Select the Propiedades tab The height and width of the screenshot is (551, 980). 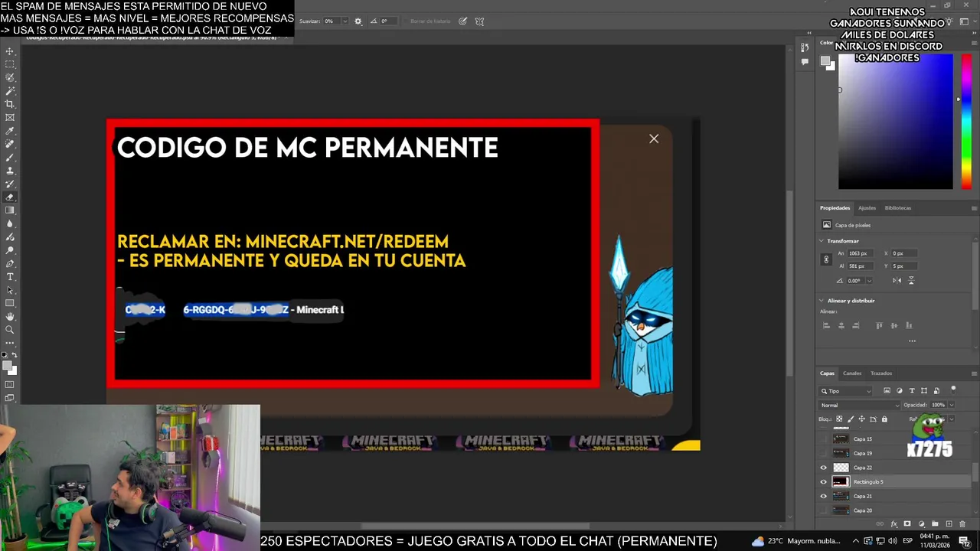(835, 208)
